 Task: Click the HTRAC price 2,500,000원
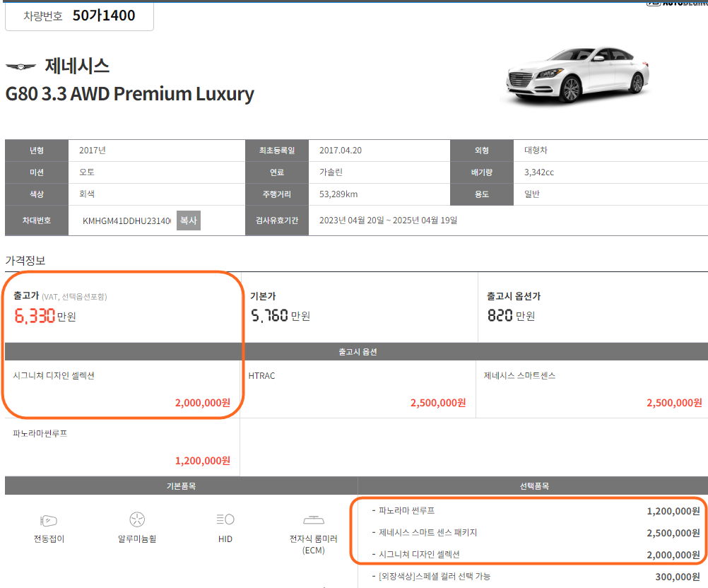coord(438,403)
